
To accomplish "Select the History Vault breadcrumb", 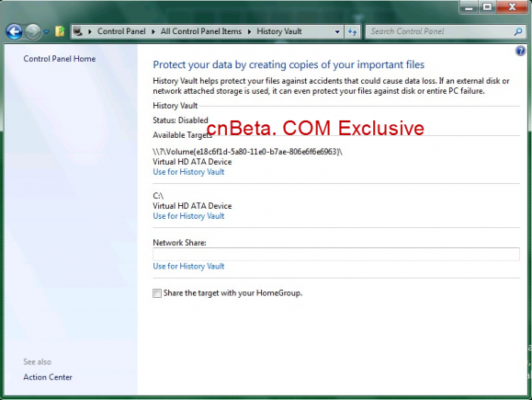I will 279,31.
